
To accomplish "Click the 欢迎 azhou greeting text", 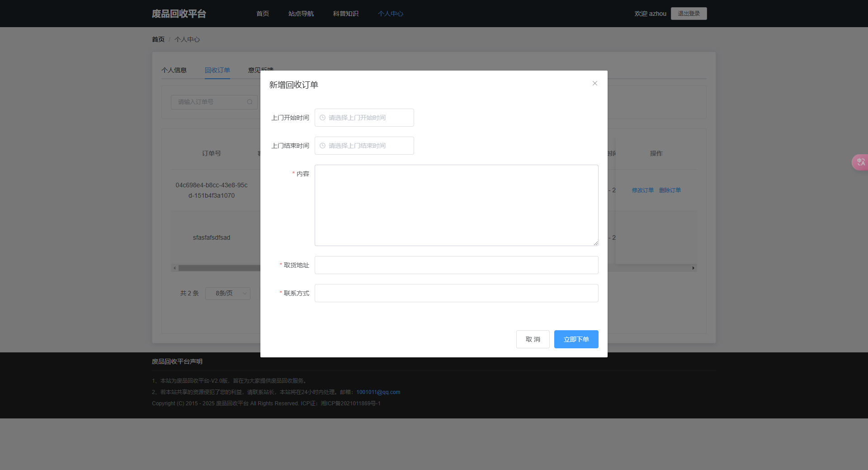I will (651, 14).
